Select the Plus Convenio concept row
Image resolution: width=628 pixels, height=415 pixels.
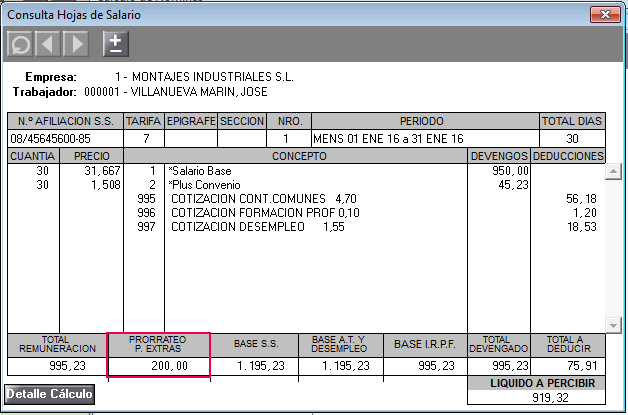tap(300, 185)
